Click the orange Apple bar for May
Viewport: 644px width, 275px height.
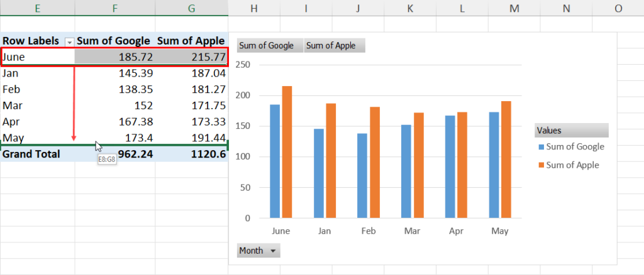(x=506, y=159)
